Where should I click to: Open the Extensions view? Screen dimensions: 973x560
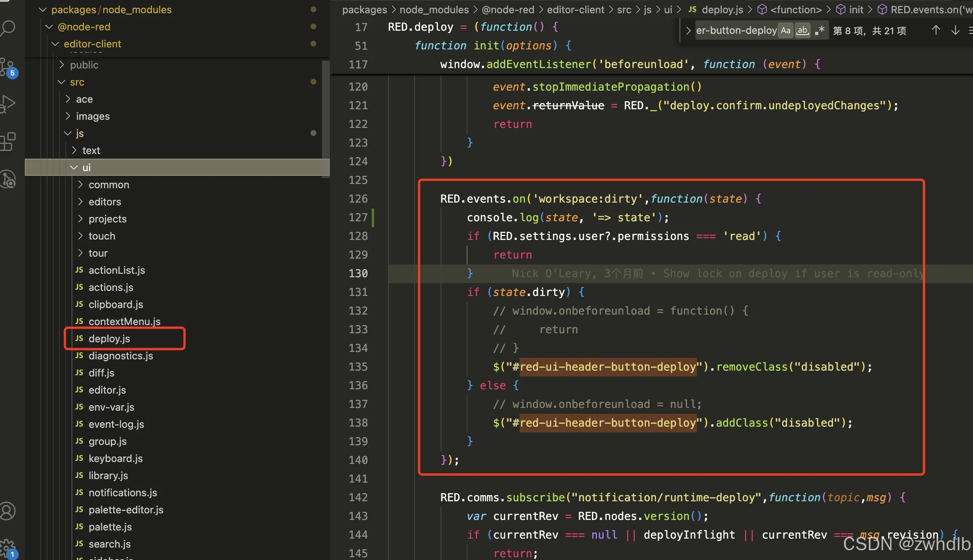[x=8, y=142]
